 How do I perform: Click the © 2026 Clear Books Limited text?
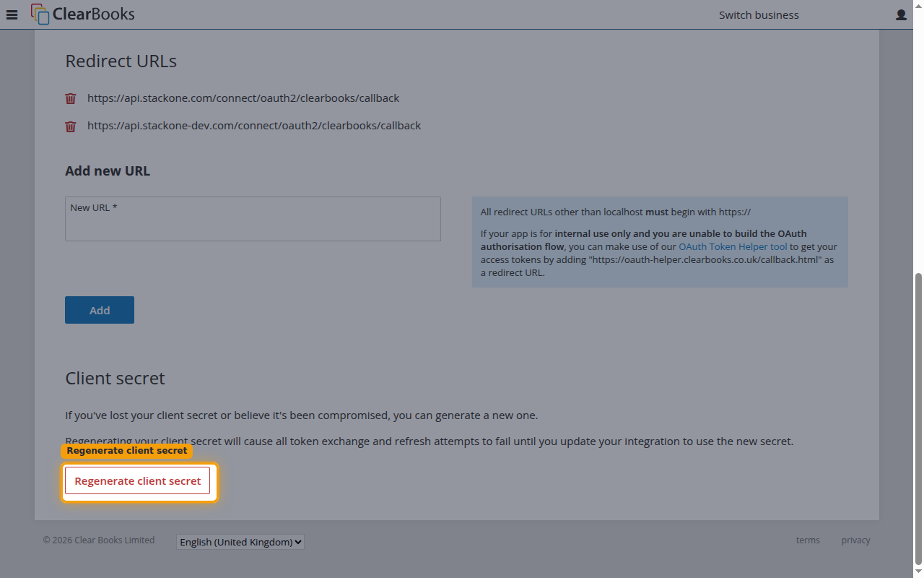tap(99, 540)
